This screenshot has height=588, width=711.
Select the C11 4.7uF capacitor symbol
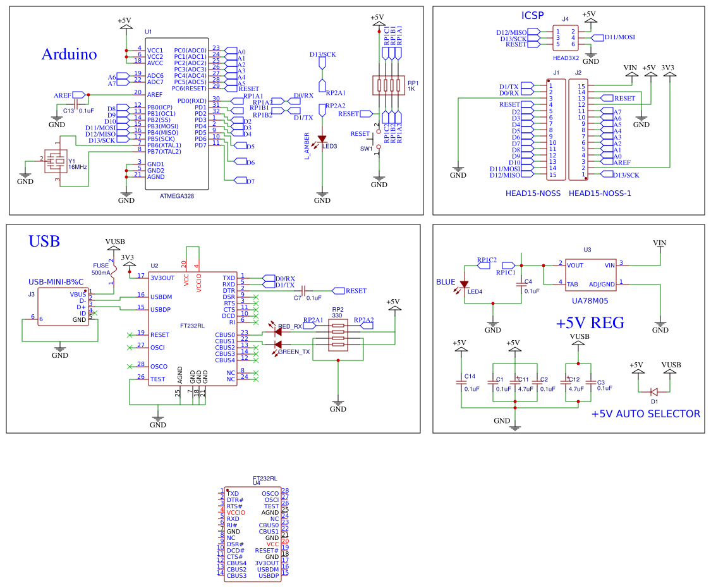tap(514, 383)
